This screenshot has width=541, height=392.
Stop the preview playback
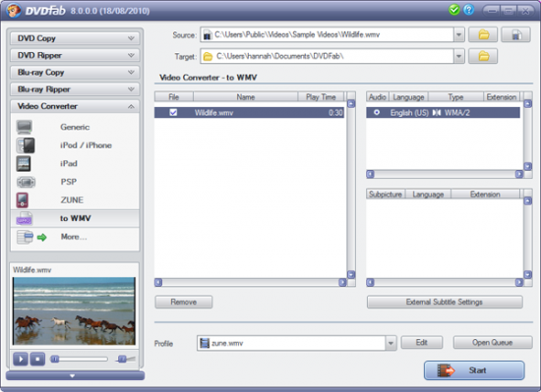click(37, 359)
